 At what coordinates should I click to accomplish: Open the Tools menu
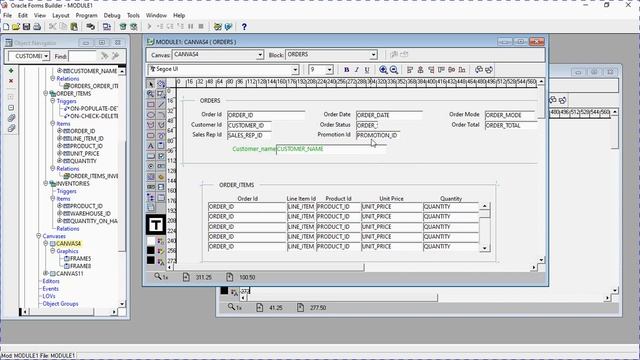click(133, 16)
